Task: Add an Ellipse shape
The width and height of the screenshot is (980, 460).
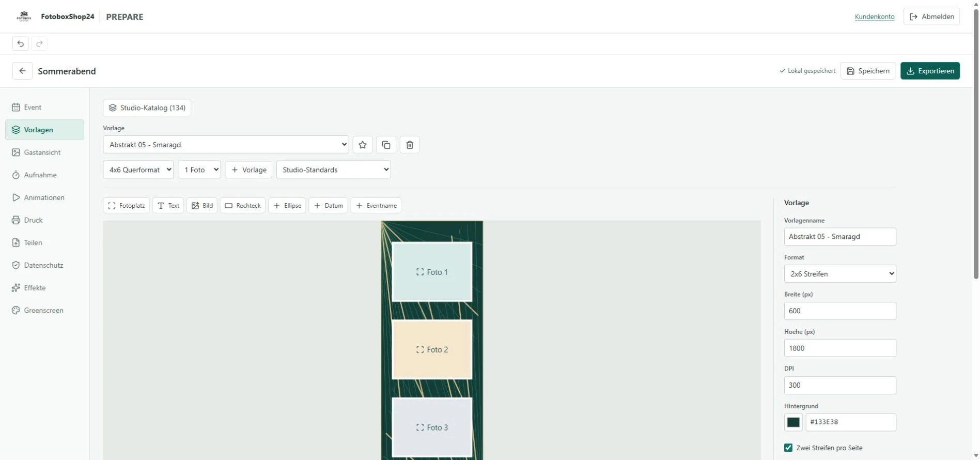Action: coord(287,206)
